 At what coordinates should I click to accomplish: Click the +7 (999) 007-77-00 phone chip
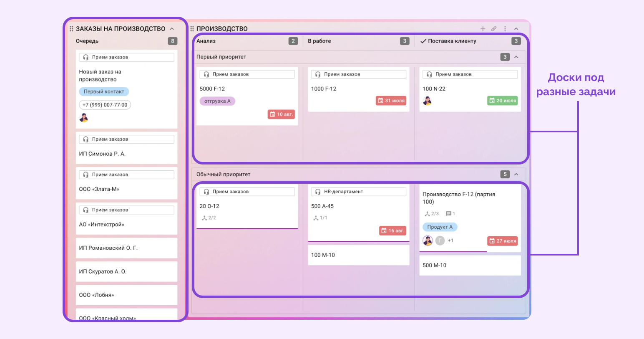[105, 105]
